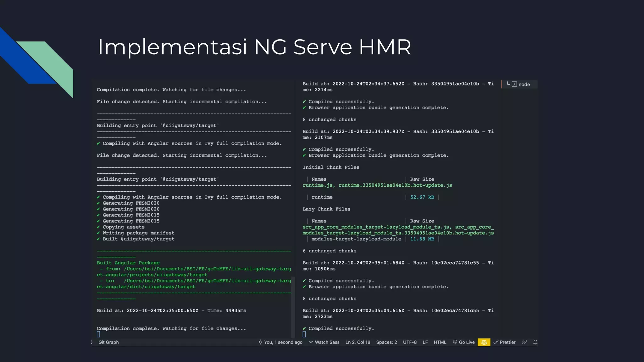This screenshot has width=644, height=362.
Task: Focus the right terminal cursor prompt
Action: coord(304,334)
